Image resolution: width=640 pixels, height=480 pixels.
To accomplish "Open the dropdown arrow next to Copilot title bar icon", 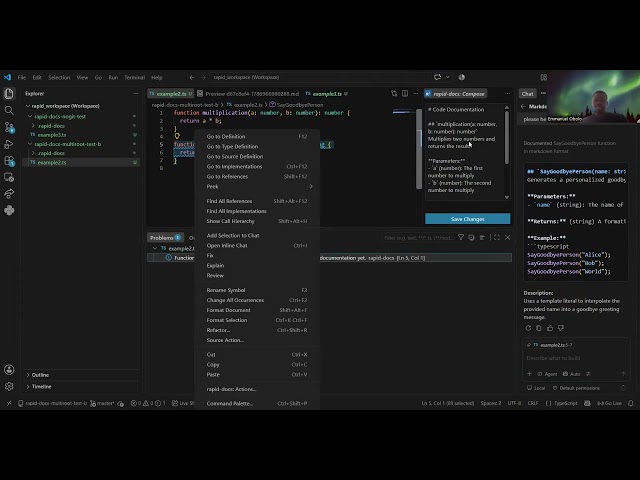I will (448, 77).
